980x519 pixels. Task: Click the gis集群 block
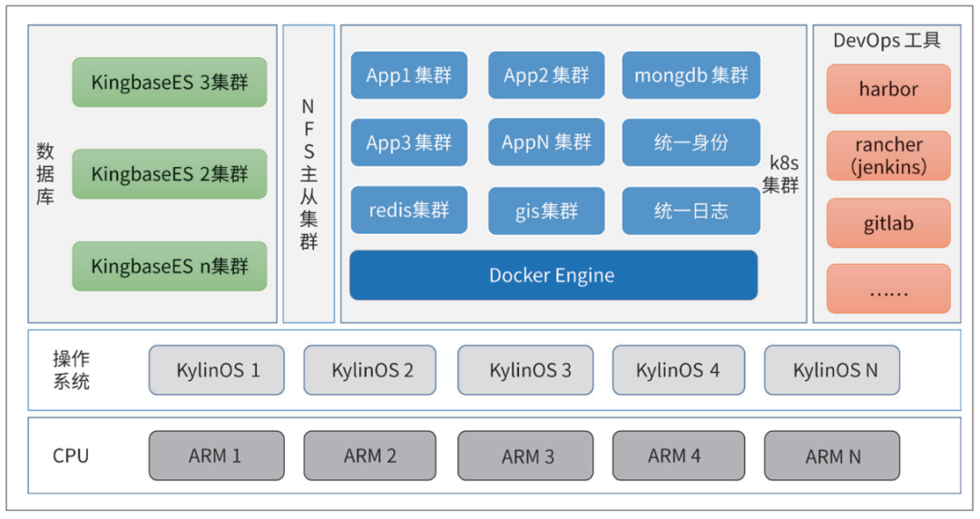pos(546,211)
